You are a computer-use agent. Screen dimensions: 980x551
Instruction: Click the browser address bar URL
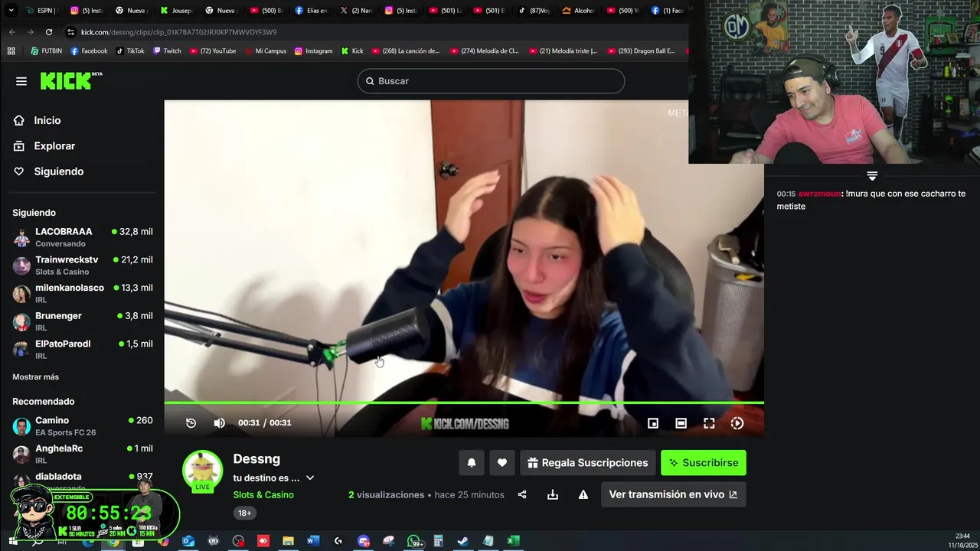tap(178, 32)
